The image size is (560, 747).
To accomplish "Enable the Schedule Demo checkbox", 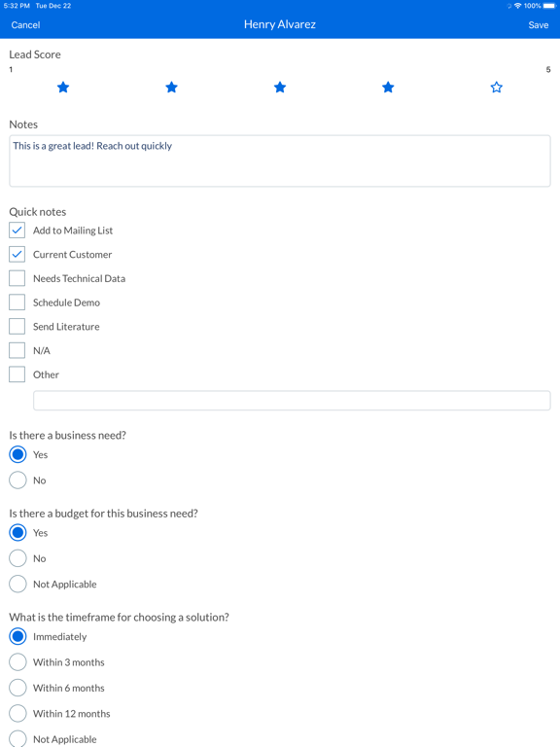I will [x=17, y=302].
